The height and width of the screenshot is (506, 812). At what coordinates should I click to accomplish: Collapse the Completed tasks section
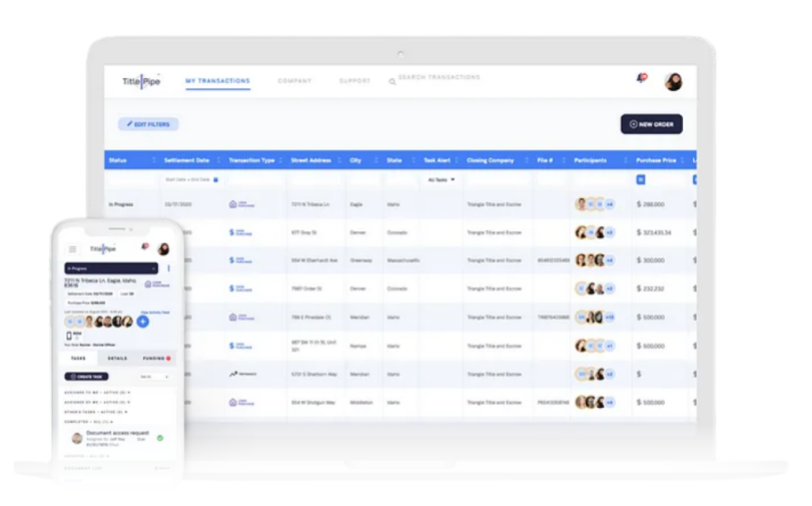click(x=89, y=422)
